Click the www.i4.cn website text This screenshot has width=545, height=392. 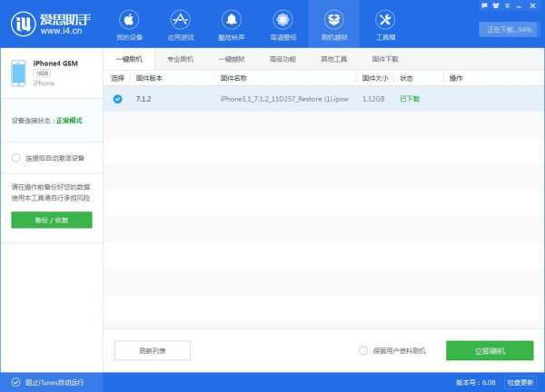point(61,31)
